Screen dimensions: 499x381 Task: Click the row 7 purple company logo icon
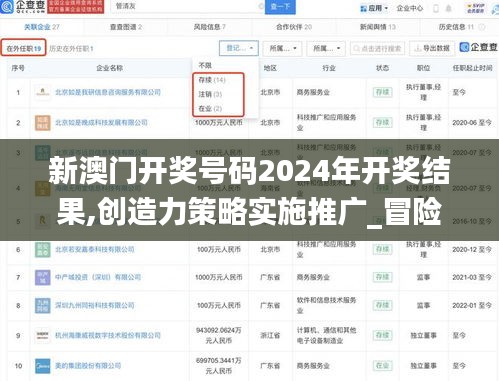tap(43, 277)
